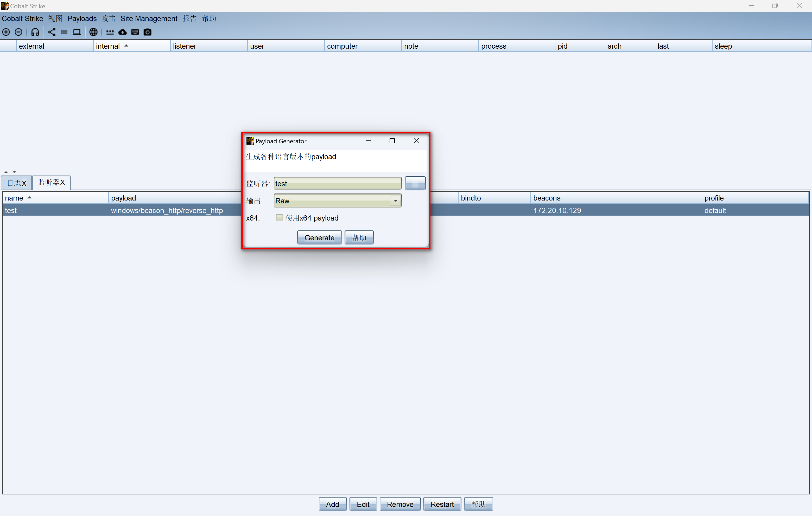This screenshot has width=812, height=516.
Task: Click the 监听器 test input field
Action: (337, 184)
